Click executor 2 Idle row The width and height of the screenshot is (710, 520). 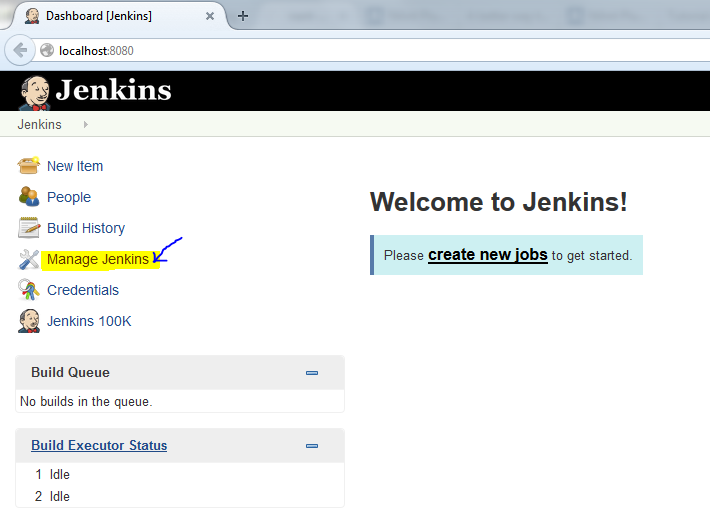coord(180,496)
